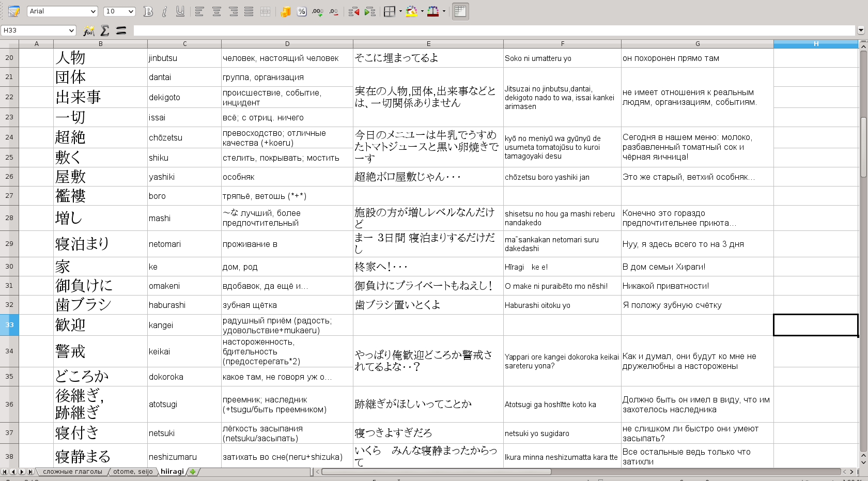Go to the last sheet tab

31,472
